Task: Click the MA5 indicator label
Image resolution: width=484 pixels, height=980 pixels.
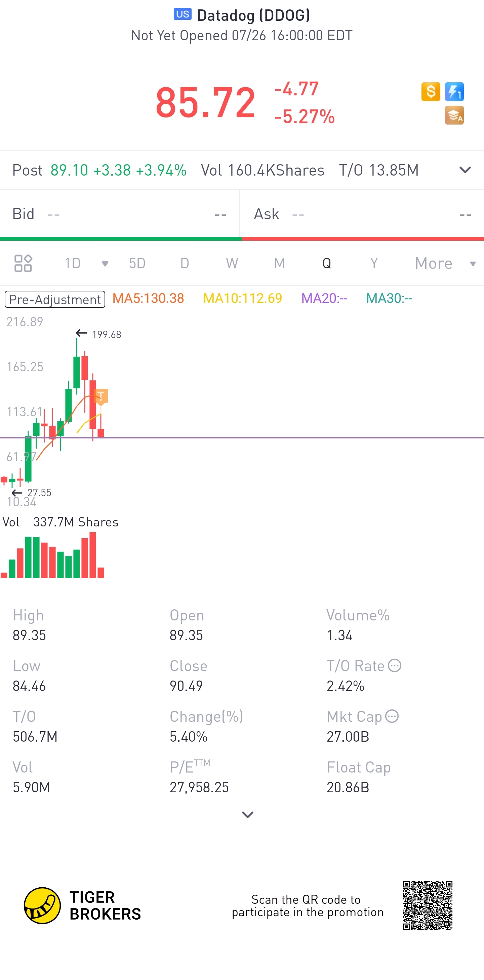Action: pos(148,298)
